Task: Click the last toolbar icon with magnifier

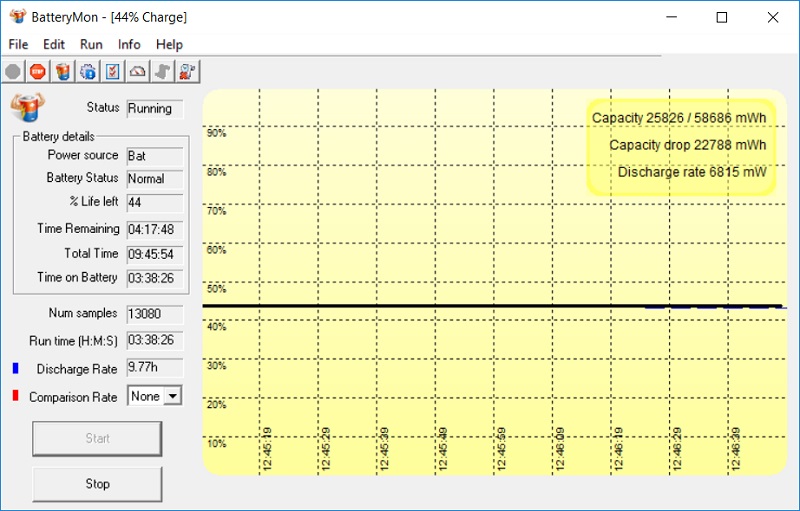Action: click(188, 71)
